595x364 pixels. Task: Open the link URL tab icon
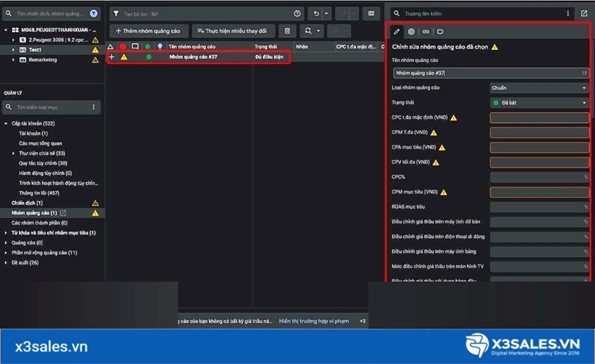[x=426, y=32]
